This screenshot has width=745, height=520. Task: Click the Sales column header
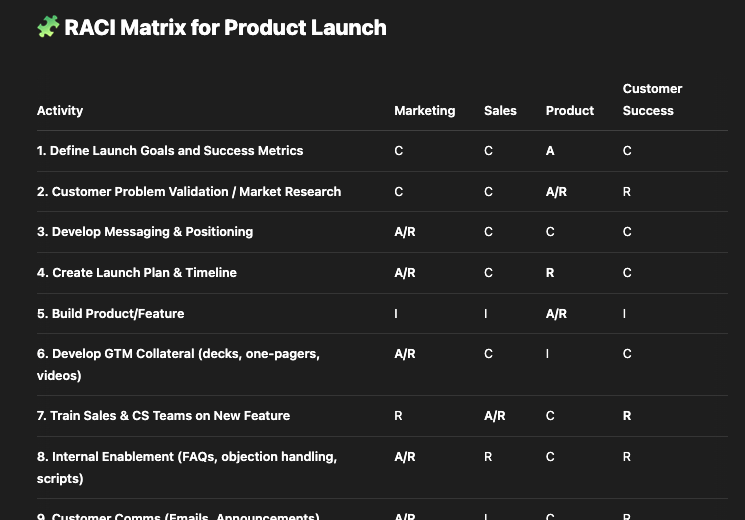(x=500, y=111)
